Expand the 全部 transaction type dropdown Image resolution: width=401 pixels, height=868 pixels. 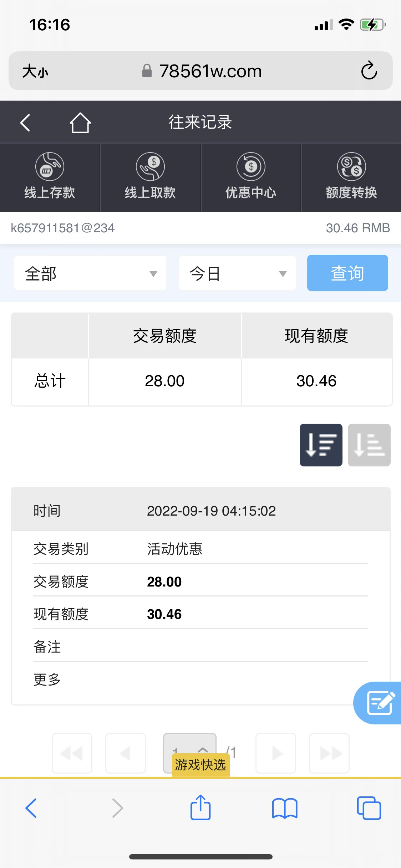(90, 273)
